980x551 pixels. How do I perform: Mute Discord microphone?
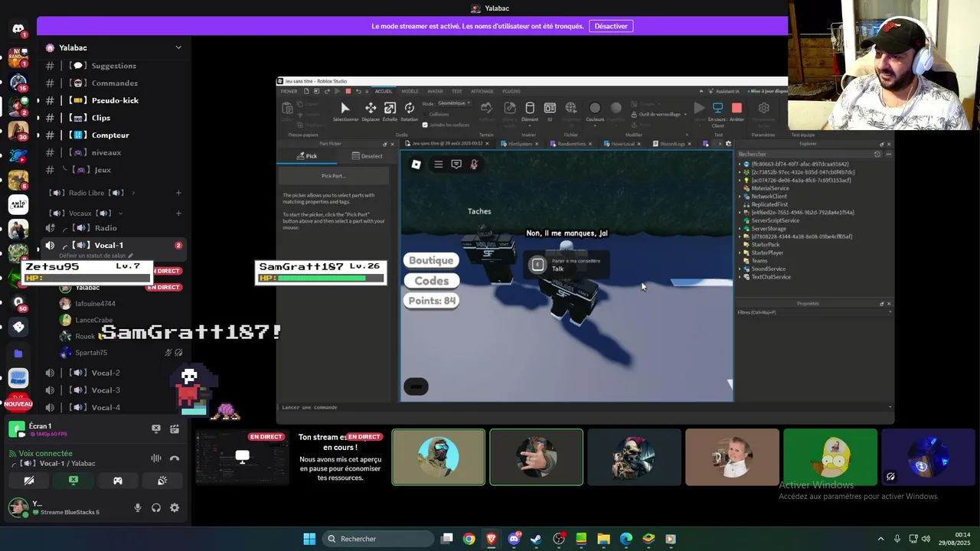tap(138, 507)
